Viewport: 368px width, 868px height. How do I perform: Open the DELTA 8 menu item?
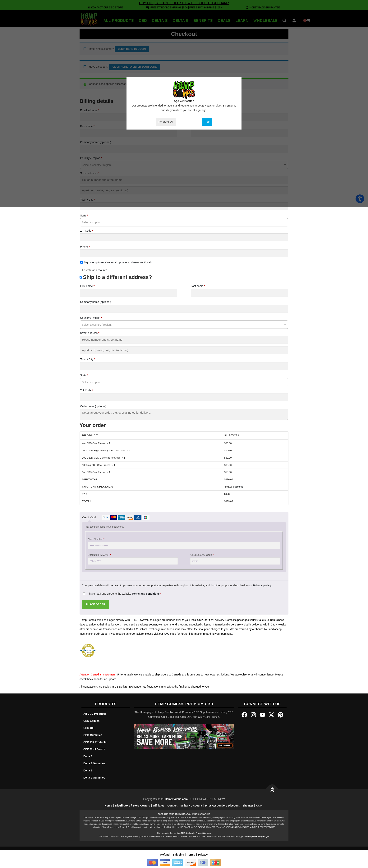pos(159,20)
